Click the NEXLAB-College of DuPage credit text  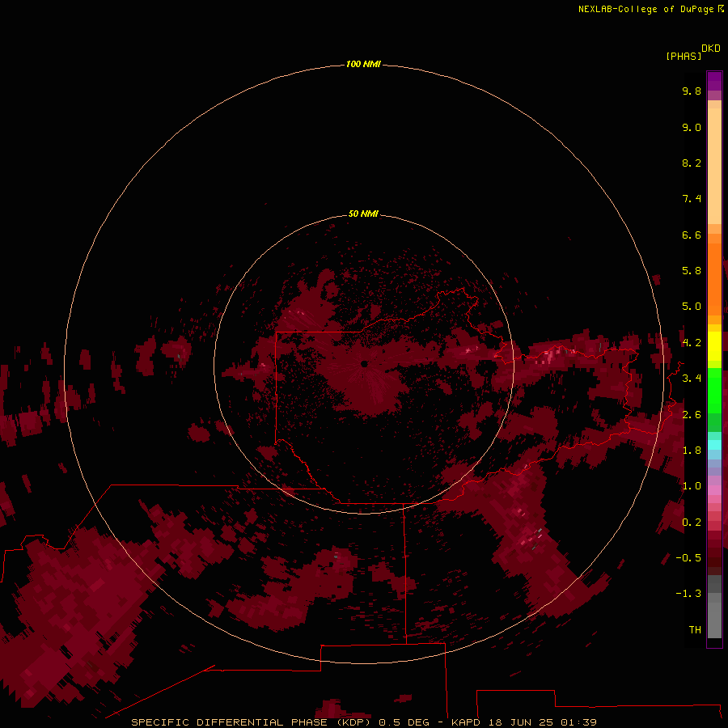pos(645,9)
